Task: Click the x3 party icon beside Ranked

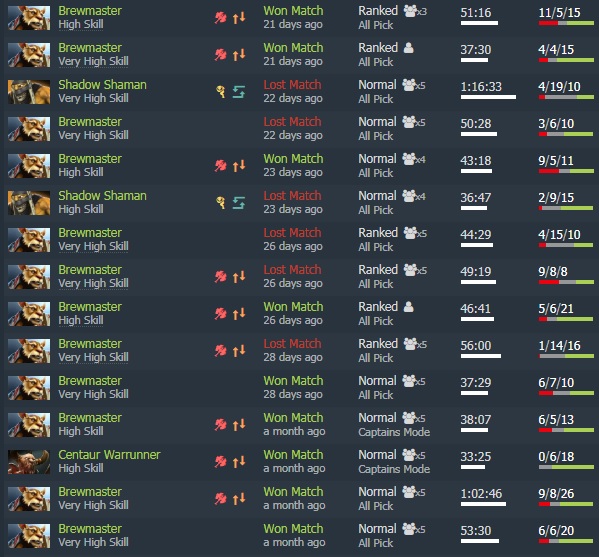Action: [415, 11]
